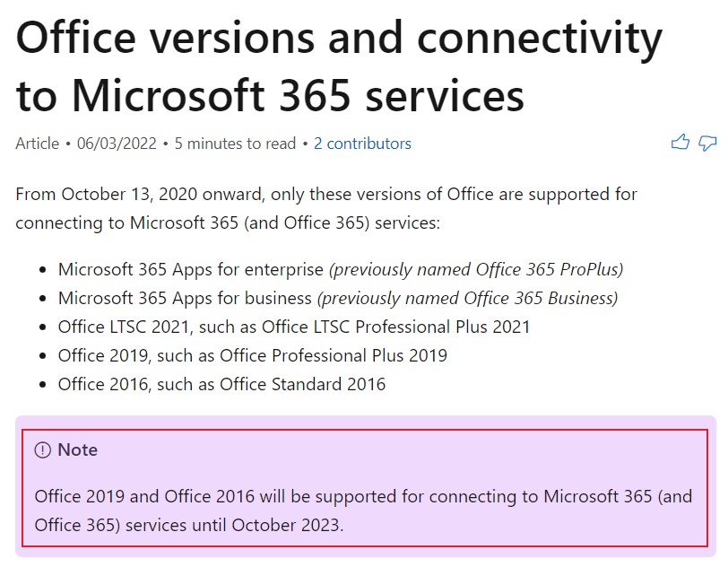Click the thumbs down feedback icon
The width and height of the screenshot is (728, 567).
coord(707,144)
